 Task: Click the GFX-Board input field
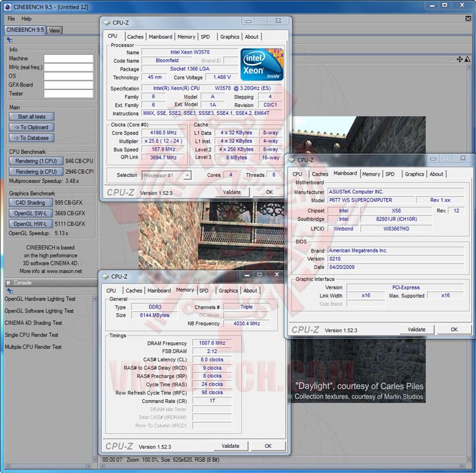[x=68, y=85]
